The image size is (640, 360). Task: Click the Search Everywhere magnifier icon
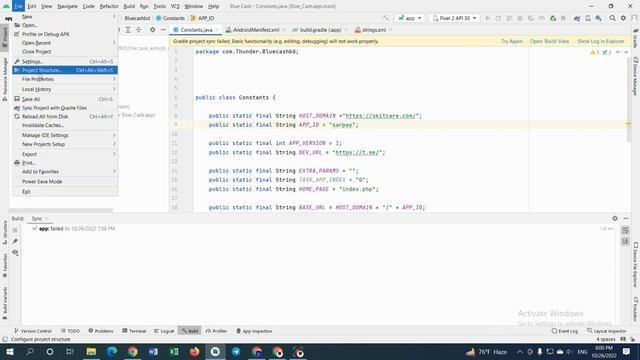pyautogui.click(x=612, y=18)
